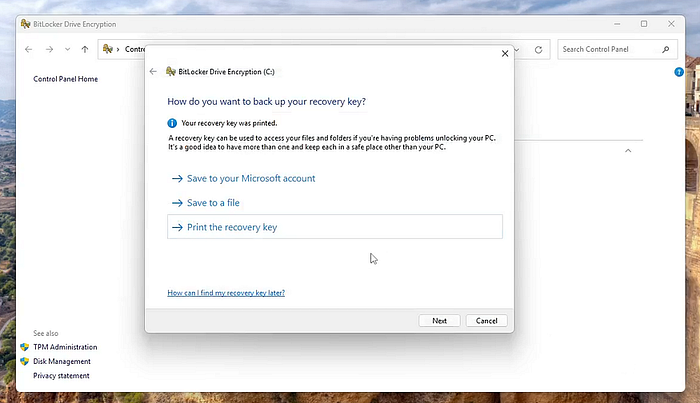The width and height of the screenshot is (700, 403).
Task: Open Control Panel Home link
Action: coord(66,79)
